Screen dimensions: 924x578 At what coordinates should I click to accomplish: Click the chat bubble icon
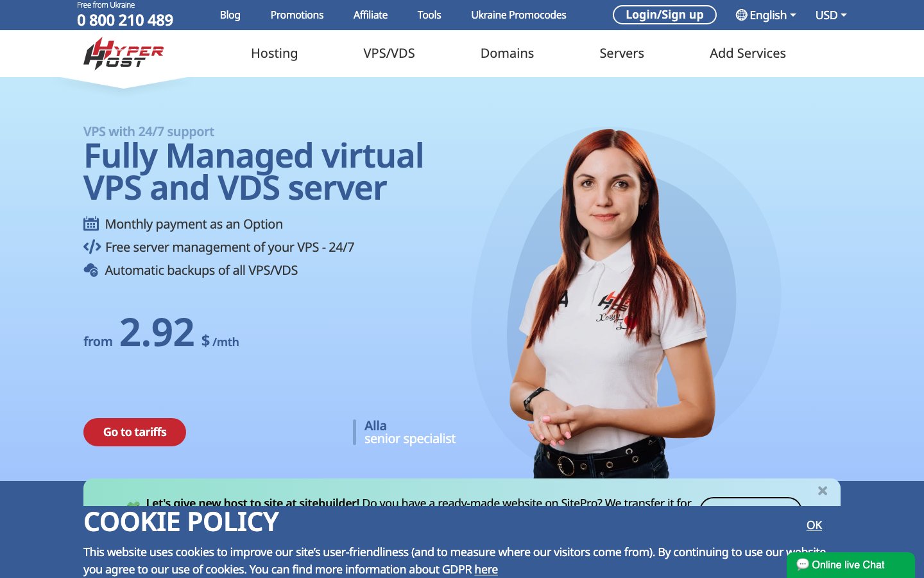[802, 564]
